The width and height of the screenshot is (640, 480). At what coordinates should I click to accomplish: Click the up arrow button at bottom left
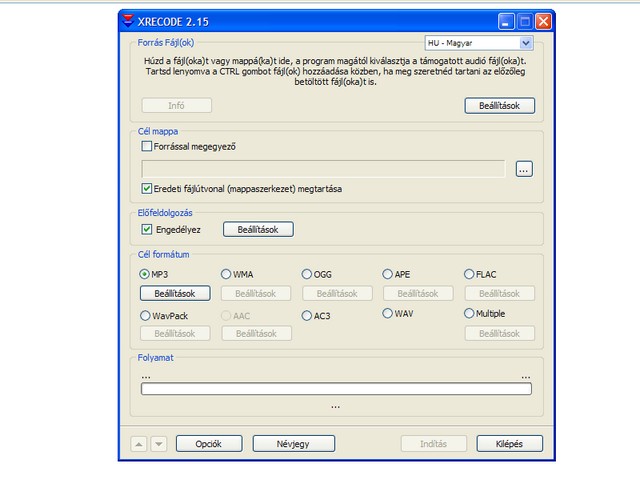[139, 443]
